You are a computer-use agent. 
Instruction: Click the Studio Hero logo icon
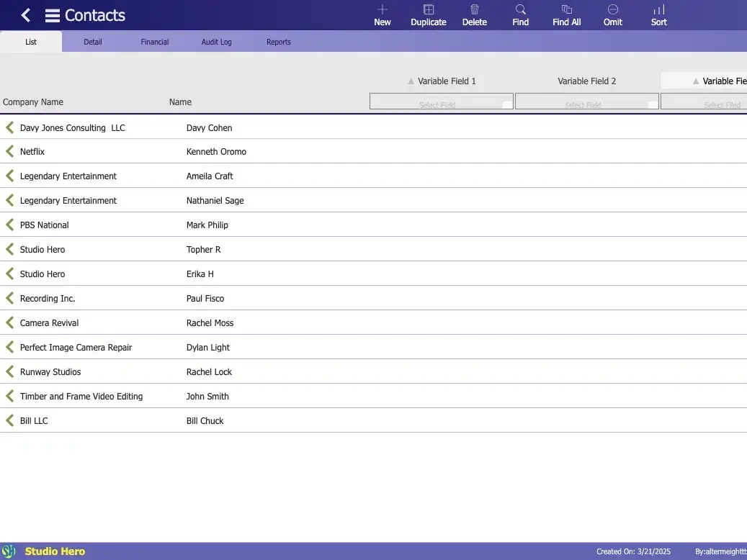pos(9,551)
